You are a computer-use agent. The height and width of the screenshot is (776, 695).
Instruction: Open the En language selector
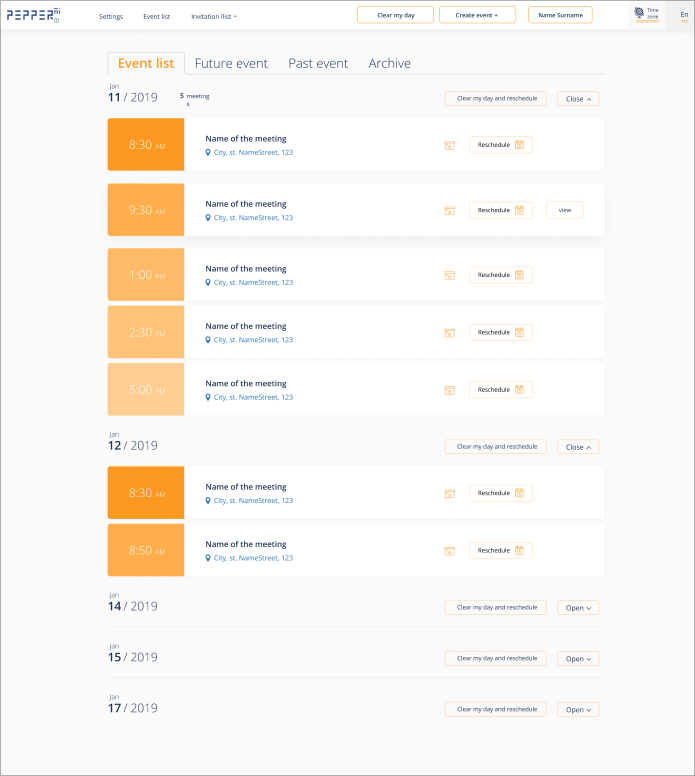684,15
